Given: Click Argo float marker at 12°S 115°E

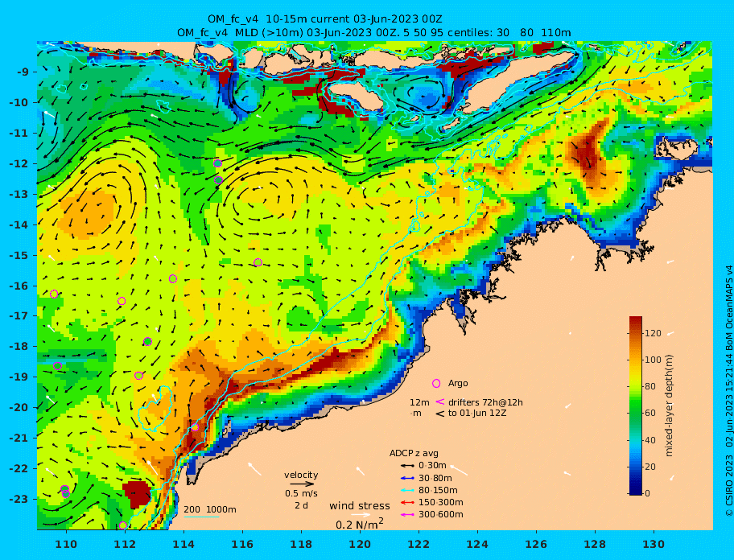Looking at the screenshot, I should pos(217,163).
